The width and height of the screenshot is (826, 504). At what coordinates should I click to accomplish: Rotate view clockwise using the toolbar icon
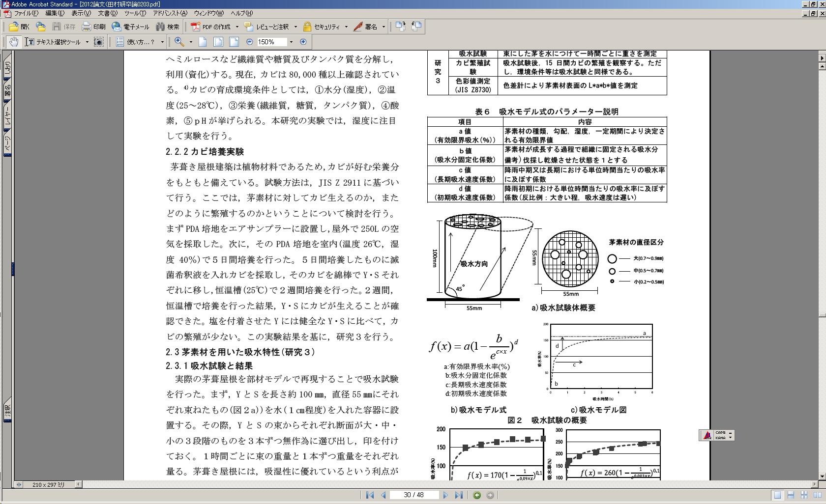[401, 26]
